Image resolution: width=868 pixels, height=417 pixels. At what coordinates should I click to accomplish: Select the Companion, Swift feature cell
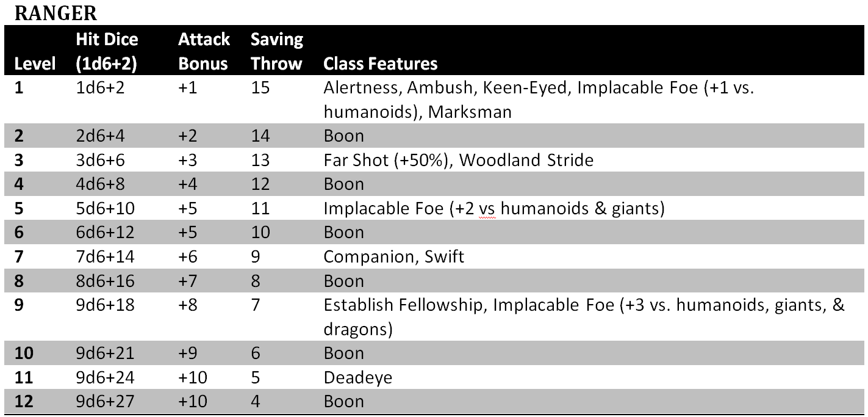[393, 256]
